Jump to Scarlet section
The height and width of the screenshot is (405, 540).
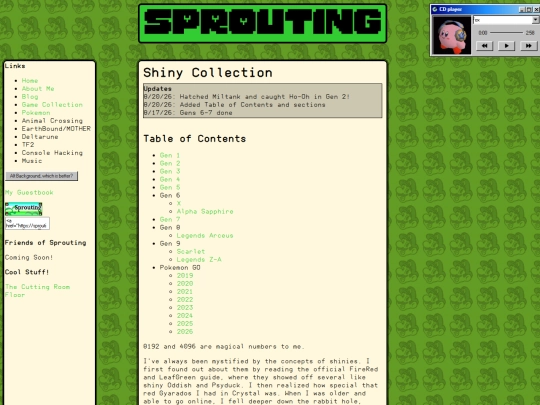click(x=191, y=252)
